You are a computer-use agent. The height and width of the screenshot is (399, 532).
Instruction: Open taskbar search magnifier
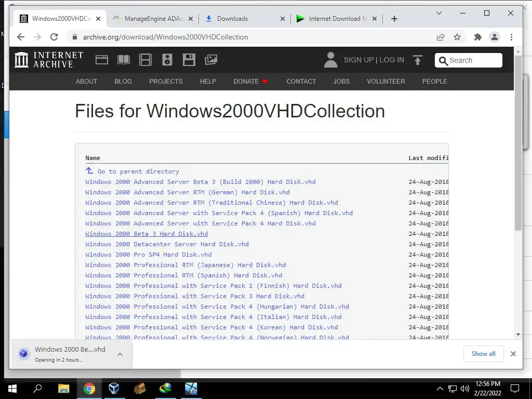point(37,389)
